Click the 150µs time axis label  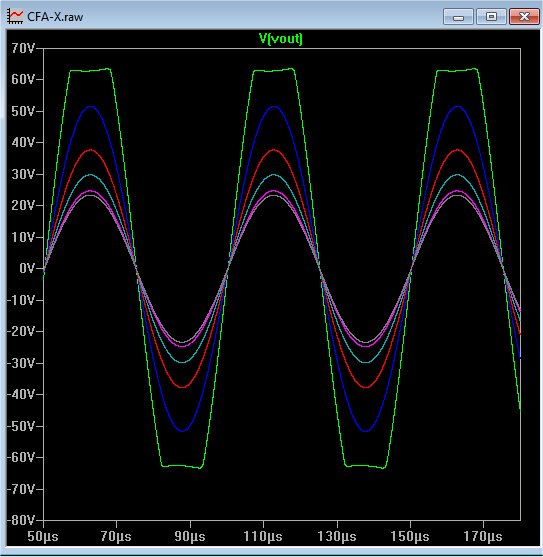coord(410,536)
